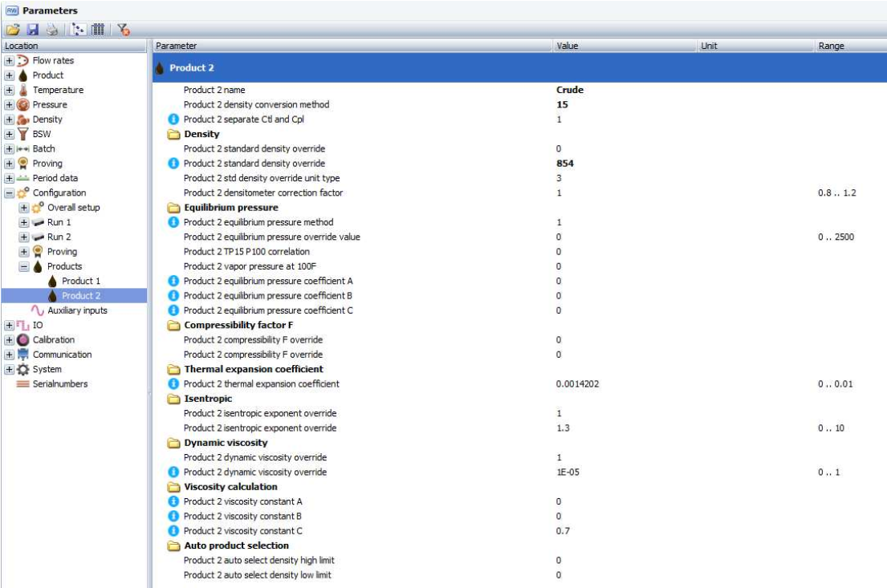Viewport: 887px width, 588px height.
Task: Click droplet icon in Product 2 header bar
Action: 160,68
